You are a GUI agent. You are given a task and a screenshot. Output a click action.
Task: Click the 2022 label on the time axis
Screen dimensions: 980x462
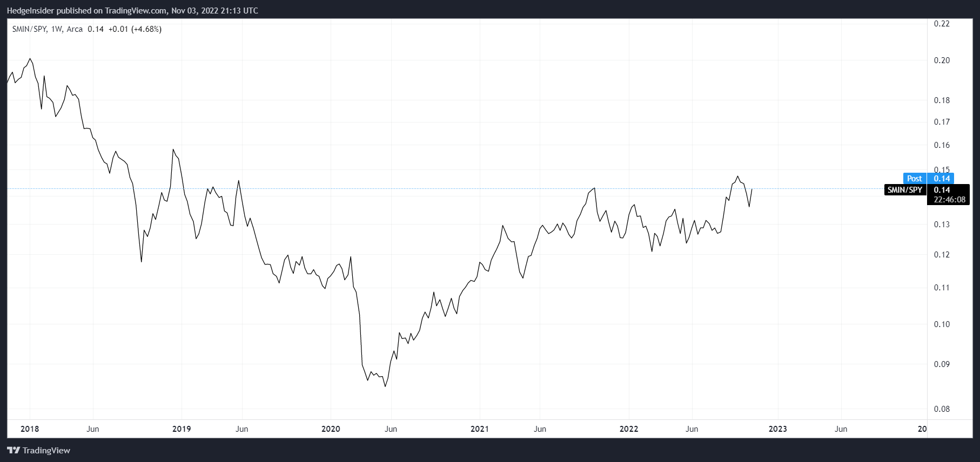(x=629, y=429)
